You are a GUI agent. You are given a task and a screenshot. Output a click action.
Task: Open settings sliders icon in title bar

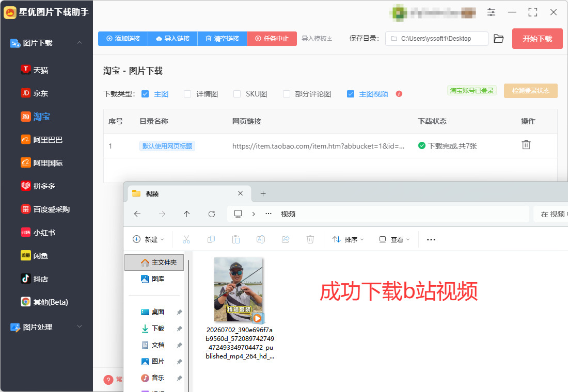(491, 12)
